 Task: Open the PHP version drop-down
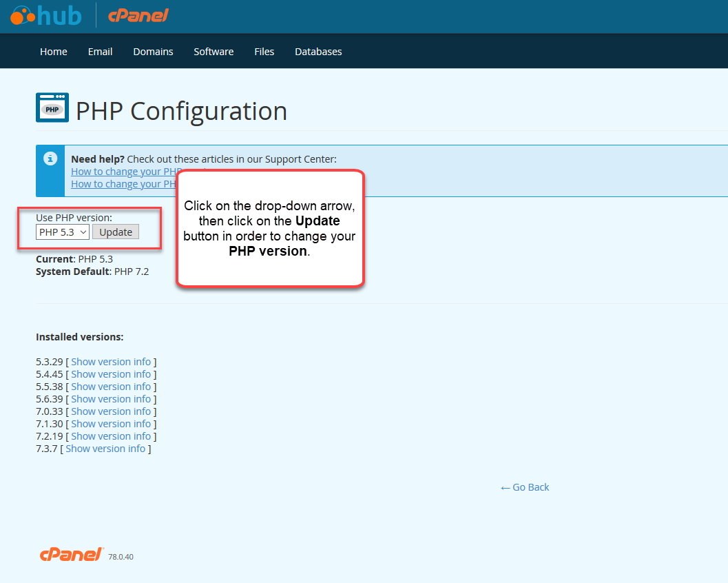[63, 232]
